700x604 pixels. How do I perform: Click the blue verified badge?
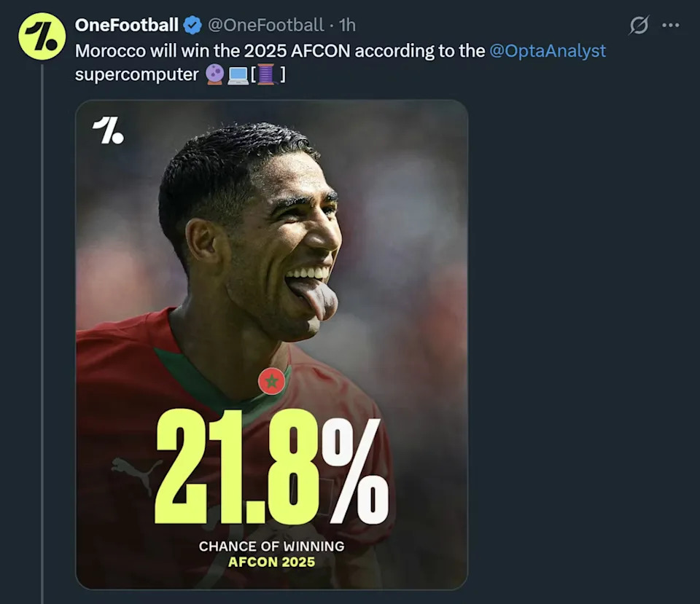192,26
